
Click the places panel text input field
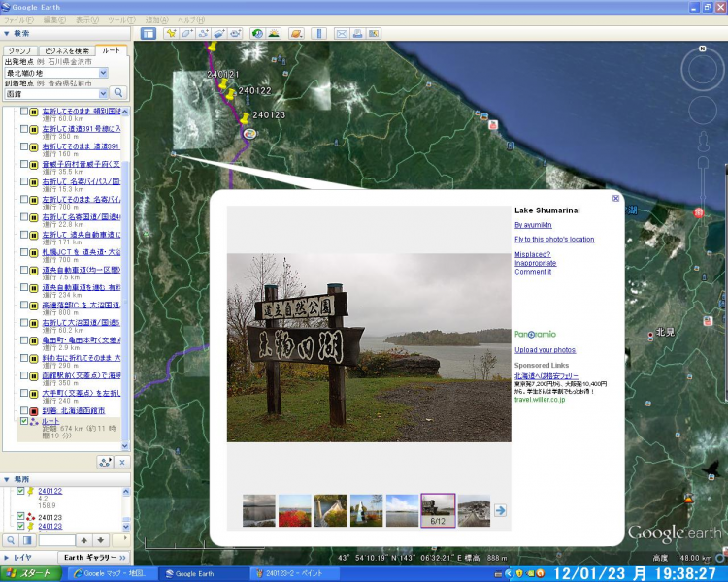(x=56, y=540)
